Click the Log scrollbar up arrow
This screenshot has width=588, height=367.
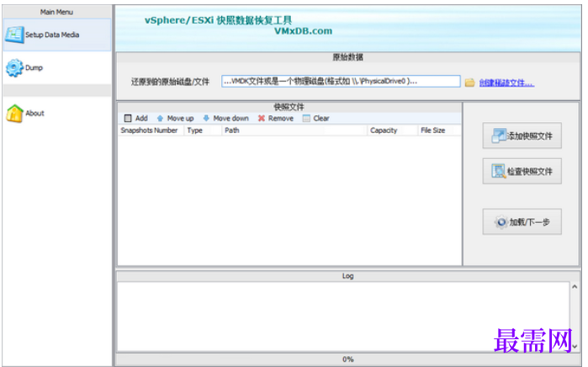click(x=575, y=287)
